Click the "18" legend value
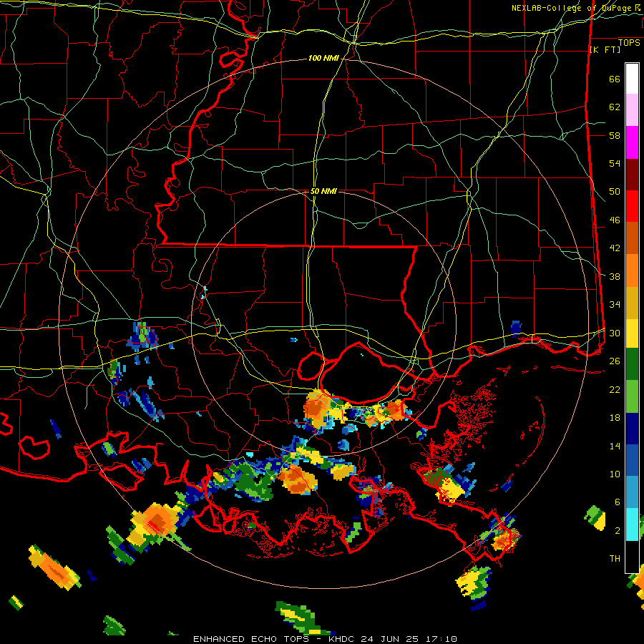 (615, 418)
